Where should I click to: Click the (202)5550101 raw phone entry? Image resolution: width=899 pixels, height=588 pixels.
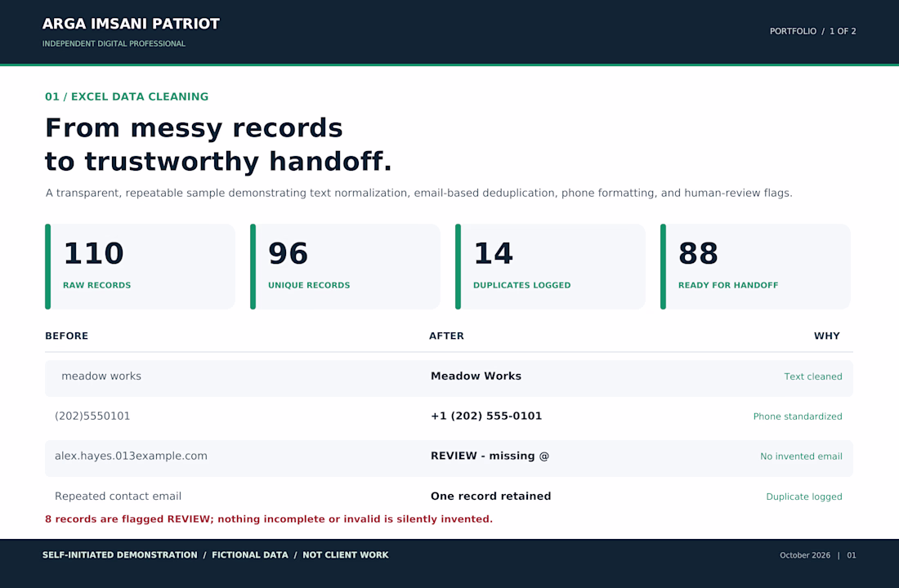click(x=92, y=416)
